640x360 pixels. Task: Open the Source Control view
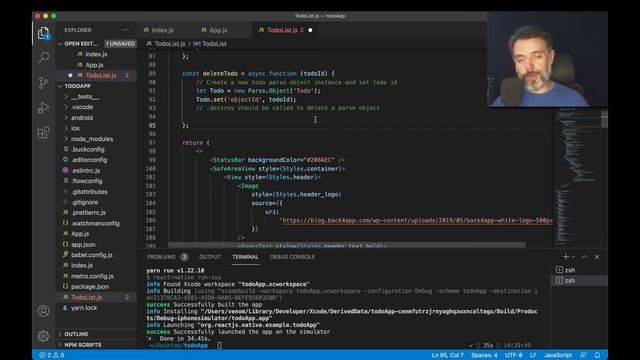[43, 83]
